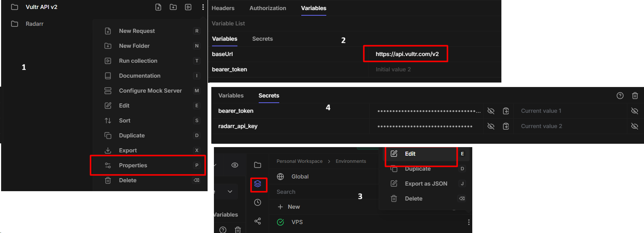The width and height of the screenshot is (644, 233).
Task: Click Environments in the breadcrumb
Action: coord(351,161)
